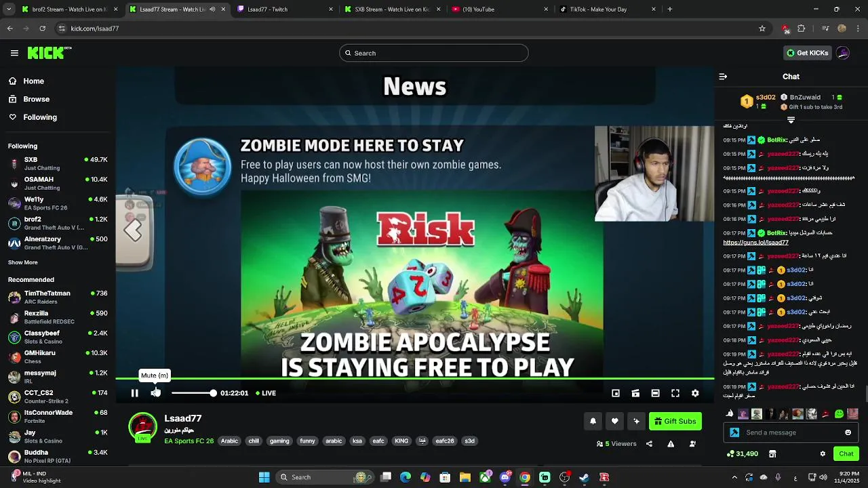The width and height of the screenshot is (868, 488).
Task: Open the video player settings gear
Action: pyautogui.click(x=695, y=393)
